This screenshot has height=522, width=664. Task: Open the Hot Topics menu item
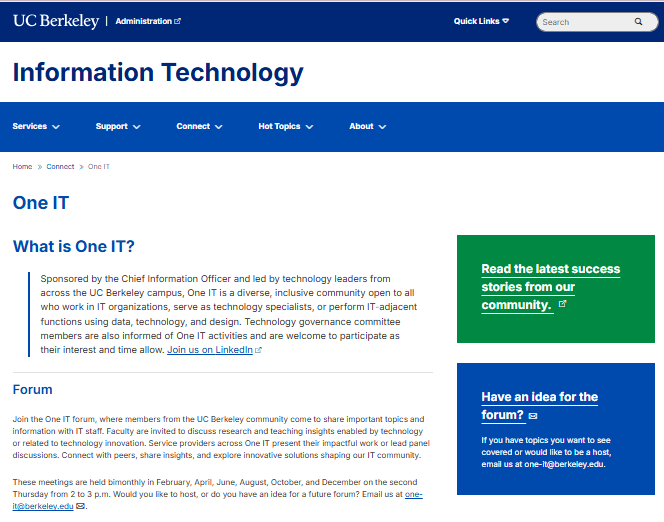(279, 126)
